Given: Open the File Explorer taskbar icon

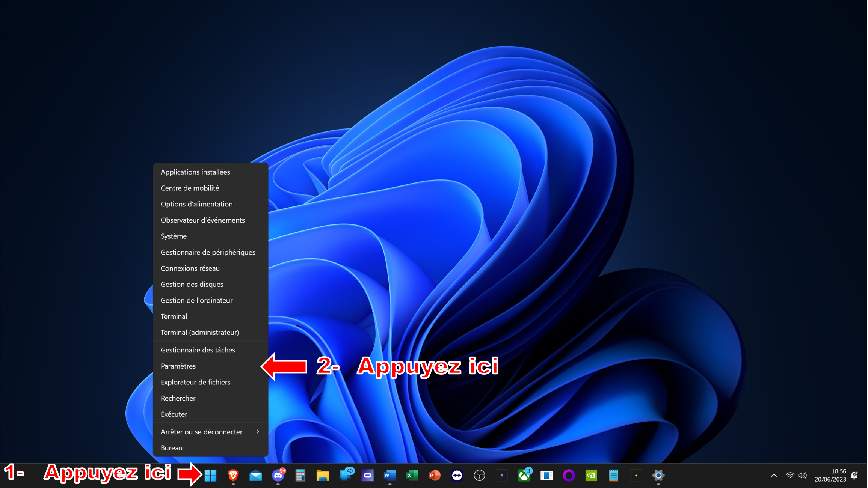Looking at the screenshot, I should coord(323,476).
